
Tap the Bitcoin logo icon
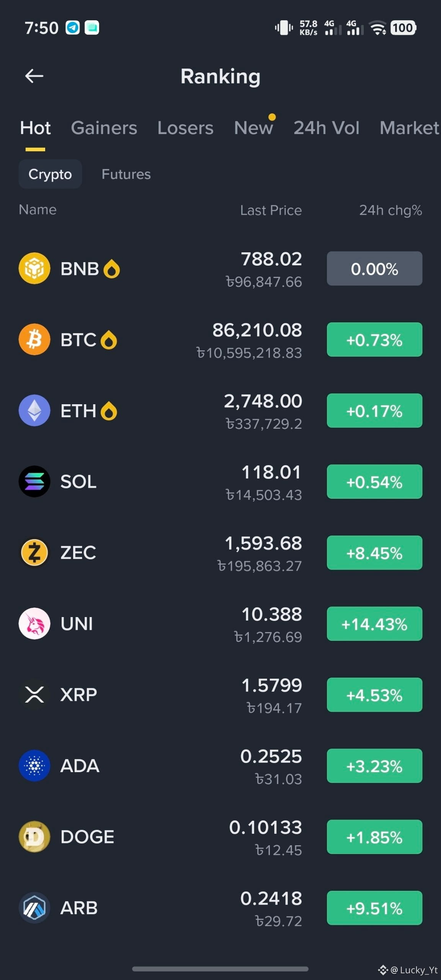point(34,340)
